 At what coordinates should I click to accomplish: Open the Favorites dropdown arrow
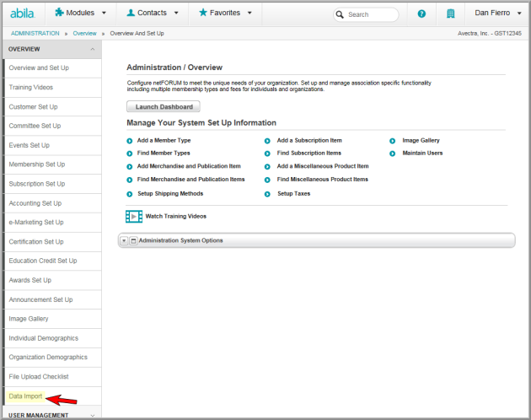[x=249, y=13]
